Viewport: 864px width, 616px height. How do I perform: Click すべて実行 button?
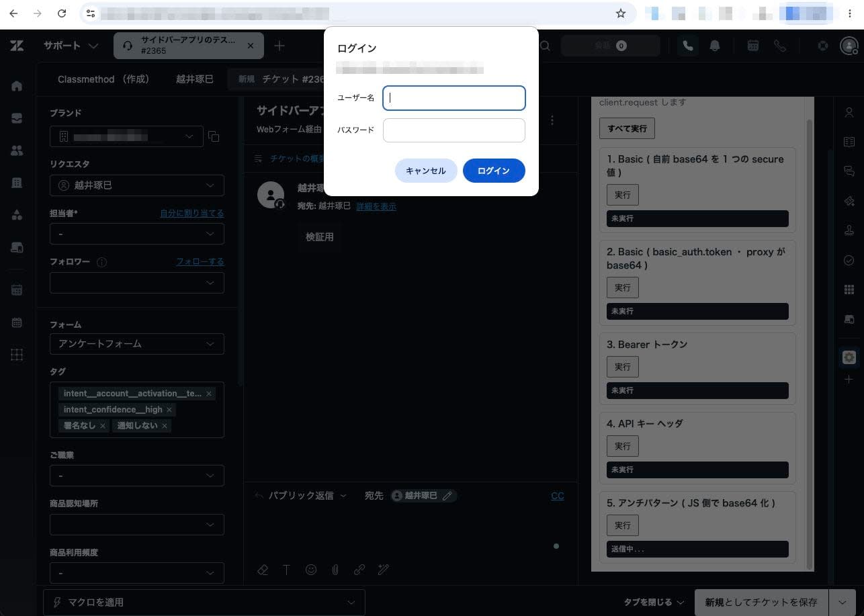tap(628, 128)
